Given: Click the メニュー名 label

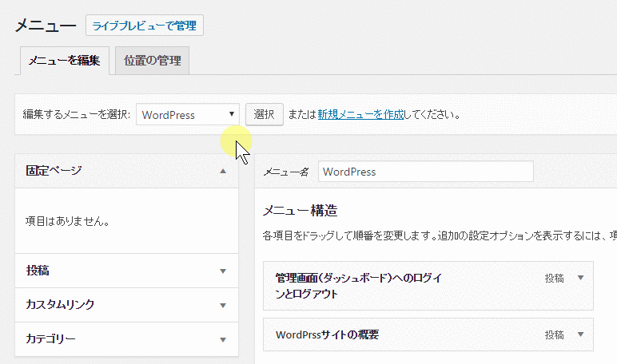Looking at the screenshot, I should [286, 172].
